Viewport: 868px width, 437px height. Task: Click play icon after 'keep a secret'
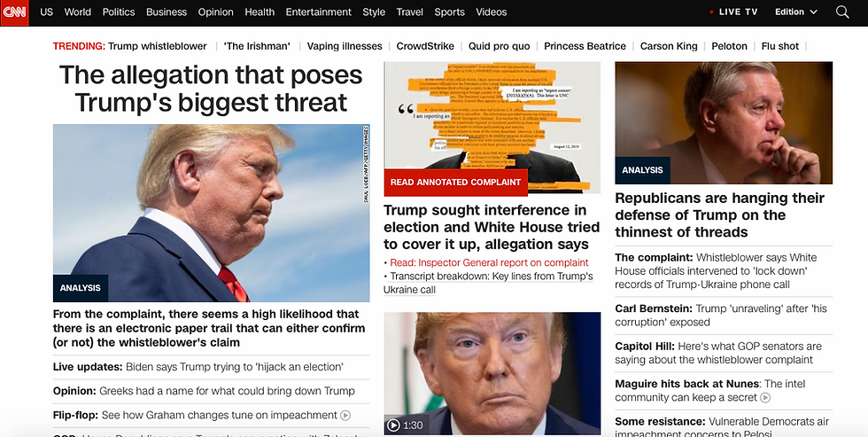[x=765, y=397]
